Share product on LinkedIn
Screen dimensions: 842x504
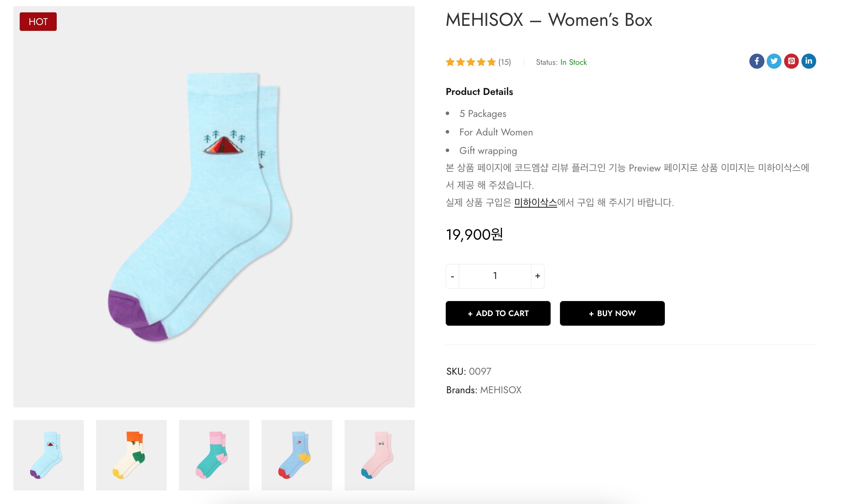click(x=808, y=61)
